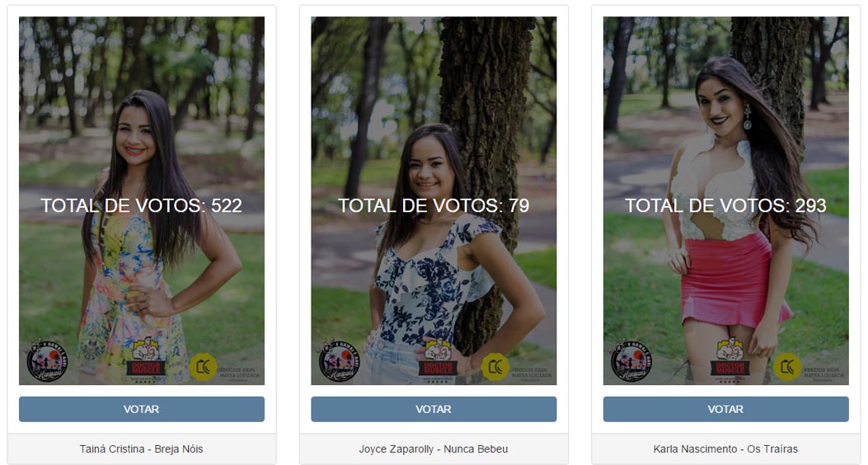Click the Hawaii logo on Tainá Cristina's photo

point(47,360)
